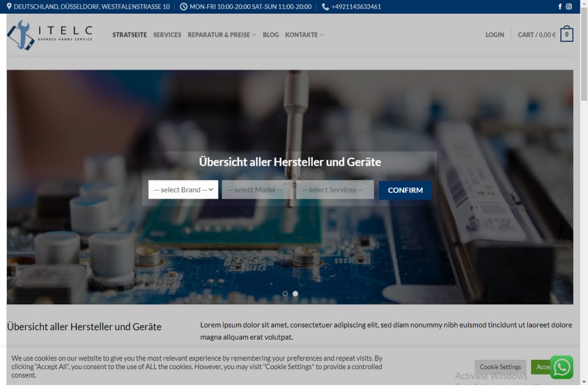This screenshot has width=588, height=392.
Task: Go to the Blog page
Action: pos(270,35)
